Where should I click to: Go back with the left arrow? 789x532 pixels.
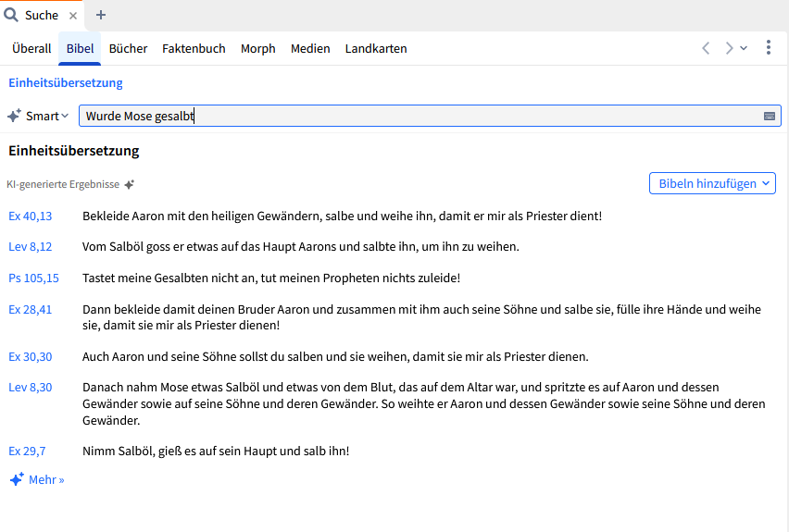(706, 48)
